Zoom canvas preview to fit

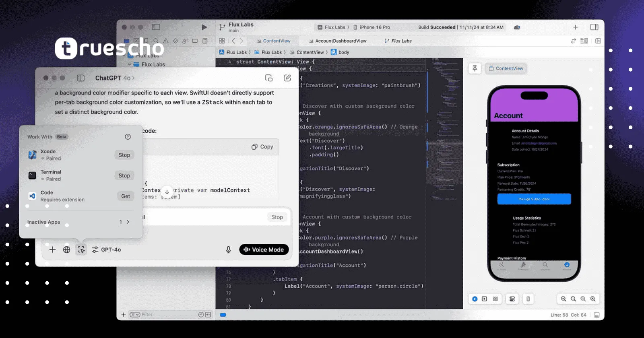coord(583,299)
